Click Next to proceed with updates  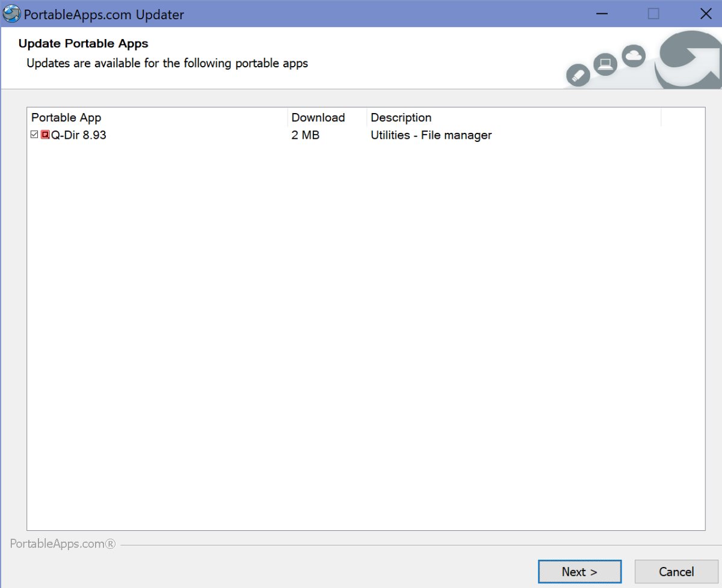(x=579, y=572)
